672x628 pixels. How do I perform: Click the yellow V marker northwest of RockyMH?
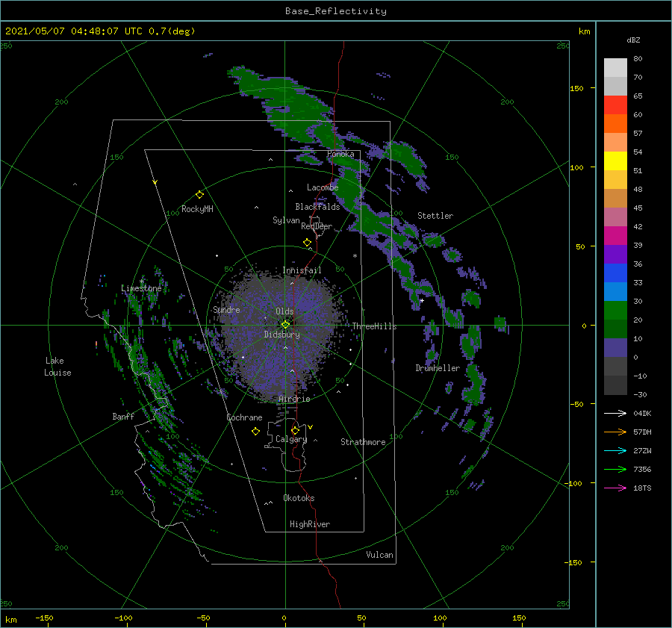click(155, 182)
